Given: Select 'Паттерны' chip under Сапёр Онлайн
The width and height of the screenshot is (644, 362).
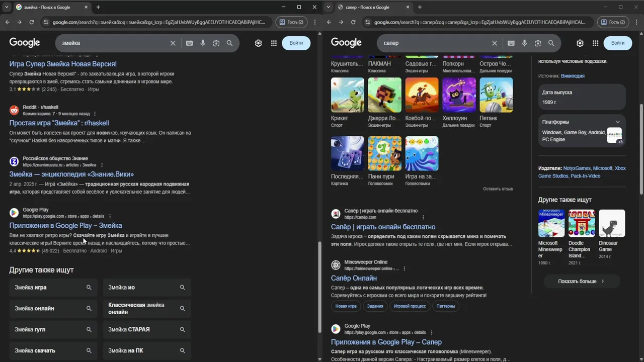Looking at the screenshot, I should point(445,306).
